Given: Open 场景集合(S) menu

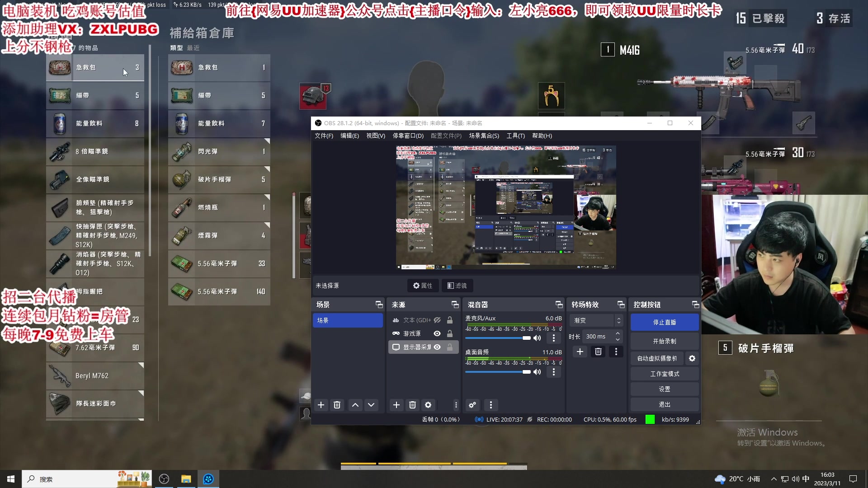Looking at the screenshot, I should (484, 136).
